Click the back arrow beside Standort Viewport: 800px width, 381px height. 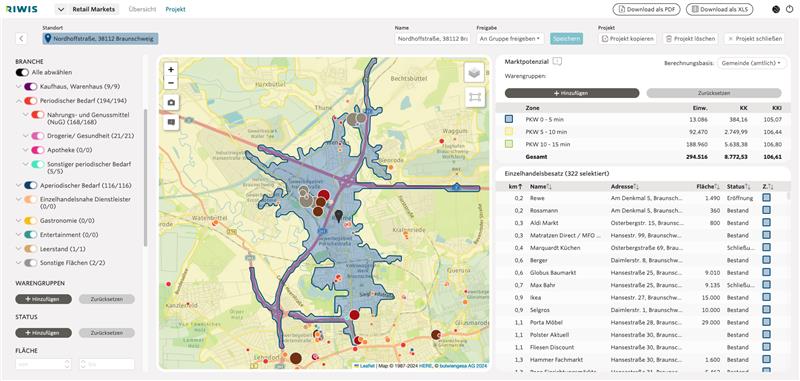[21, 38]
